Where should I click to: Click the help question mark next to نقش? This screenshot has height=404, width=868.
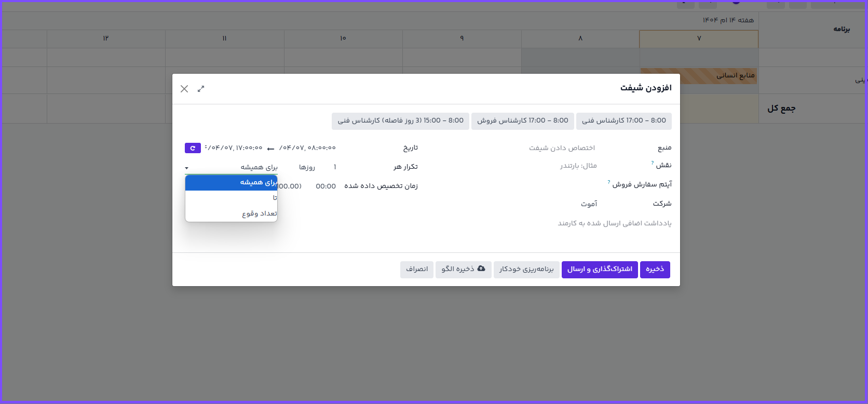pos(653,163)
